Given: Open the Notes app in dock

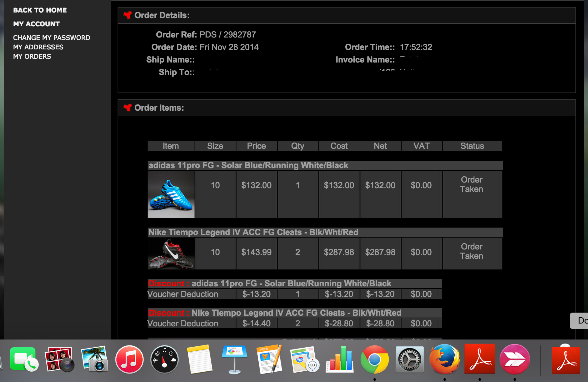Looking at the screenshot, I should pyautogui.click(x=200, y=359).
